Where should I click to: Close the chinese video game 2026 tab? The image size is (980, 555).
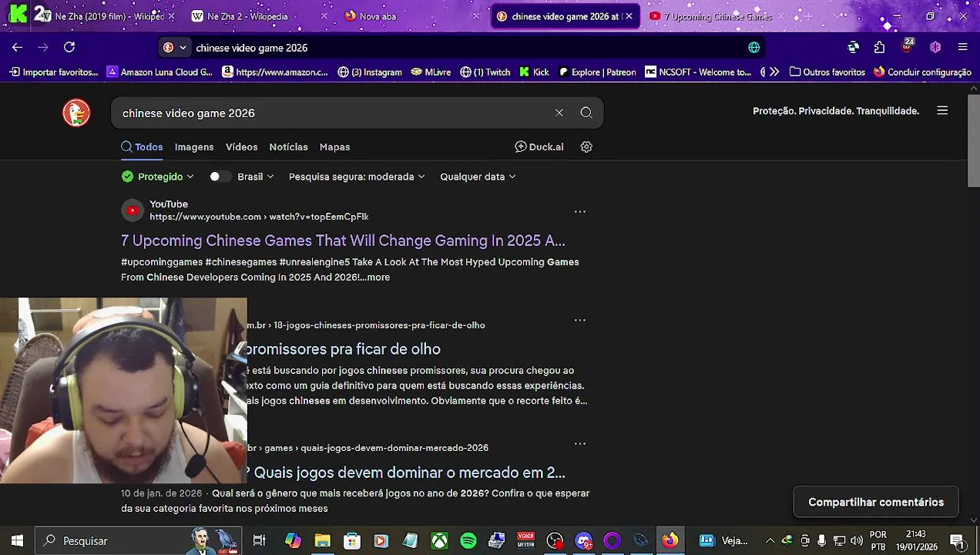pyautogui.click(x=629, y=16)
